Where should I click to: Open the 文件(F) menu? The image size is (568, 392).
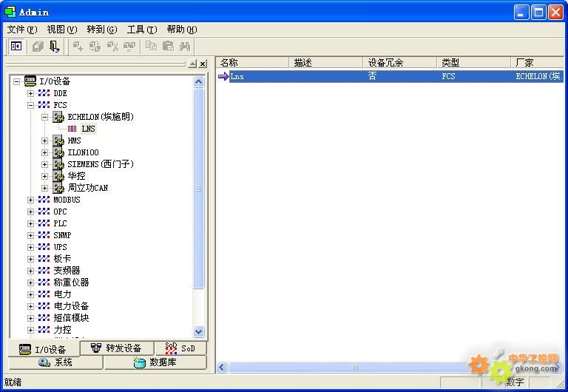[21, 30]
